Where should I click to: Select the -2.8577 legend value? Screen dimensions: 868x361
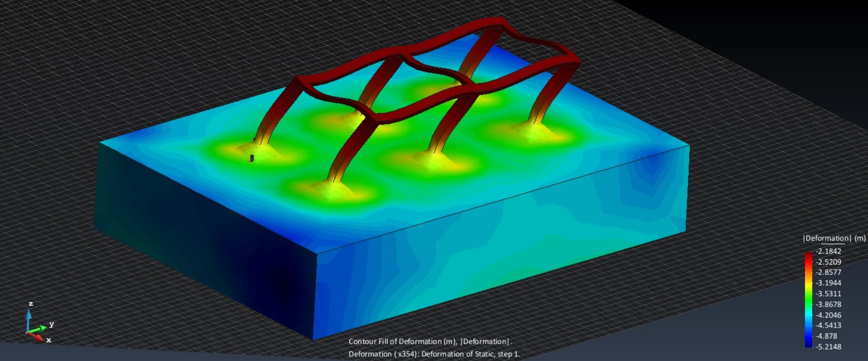(x=828, y=272)
